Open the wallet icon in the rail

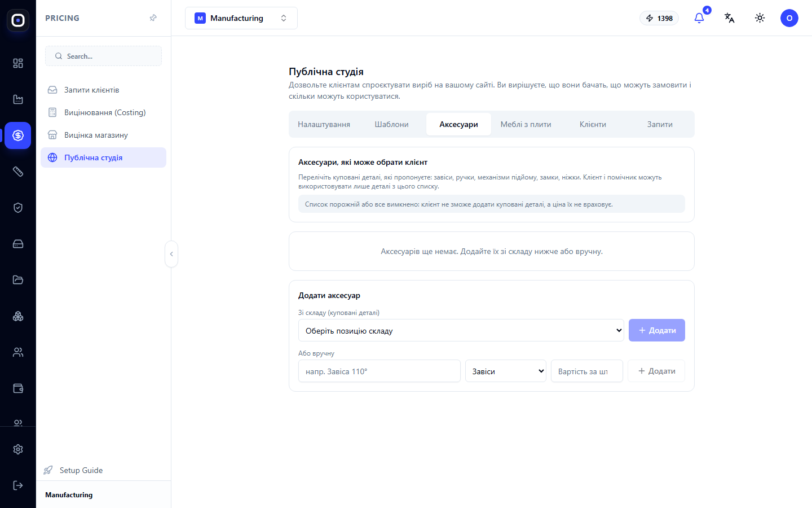18,388
